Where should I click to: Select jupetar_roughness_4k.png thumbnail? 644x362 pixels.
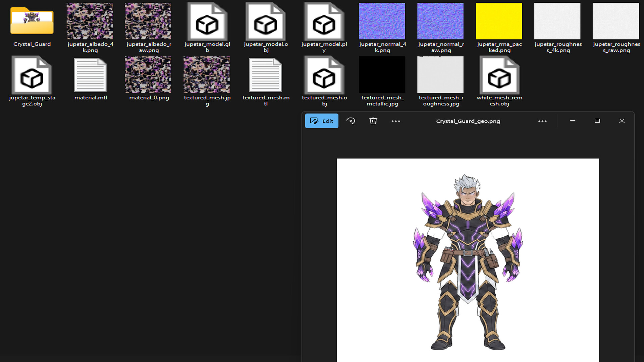point(557,21)
